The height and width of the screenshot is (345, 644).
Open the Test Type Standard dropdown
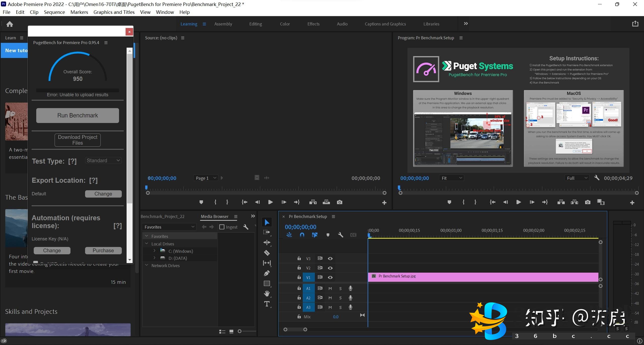[103, 161]
